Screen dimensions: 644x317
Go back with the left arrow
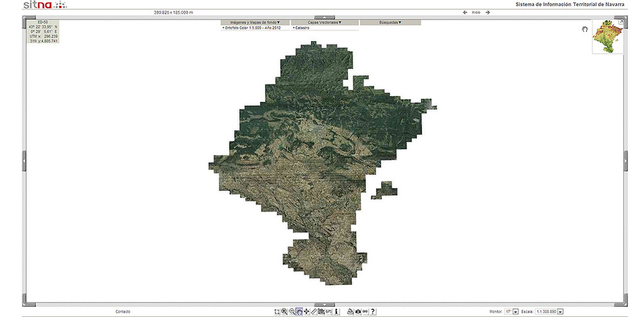click(x=465, y=12)
